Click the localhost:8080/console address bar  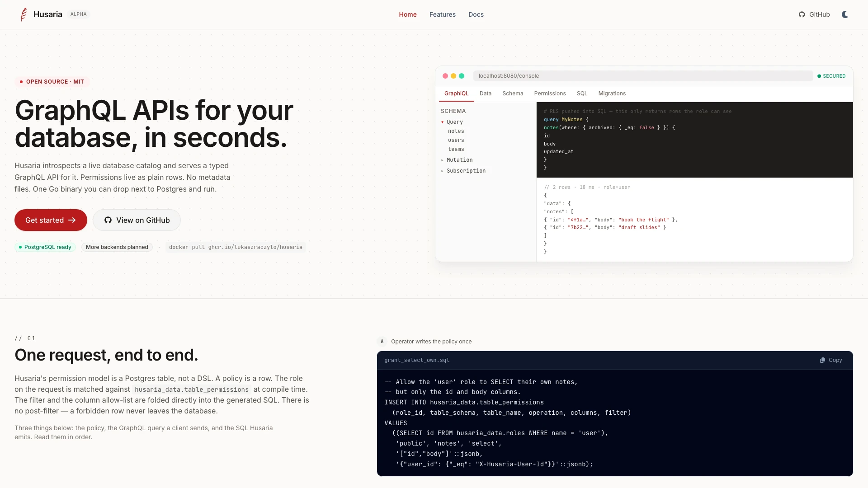point(643,76)
